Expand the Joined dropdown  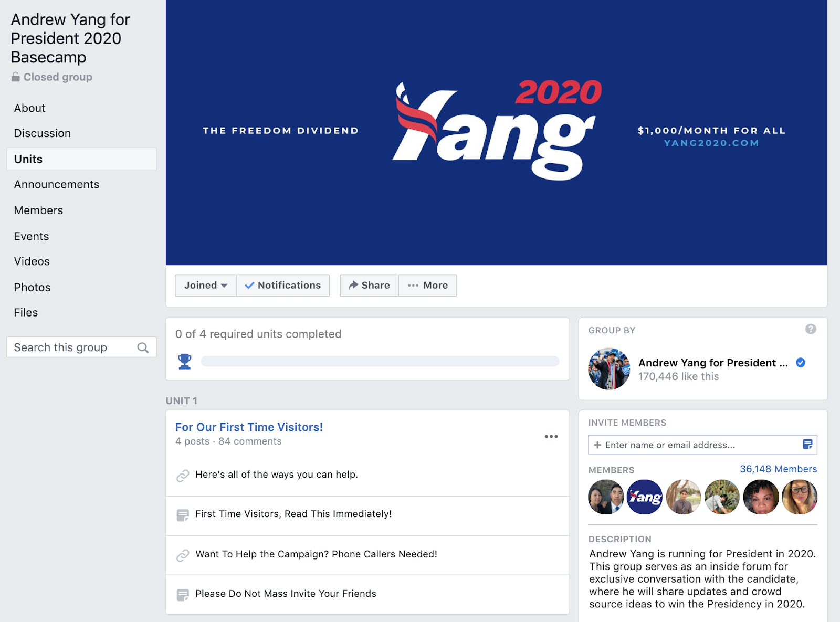point(205,286)
